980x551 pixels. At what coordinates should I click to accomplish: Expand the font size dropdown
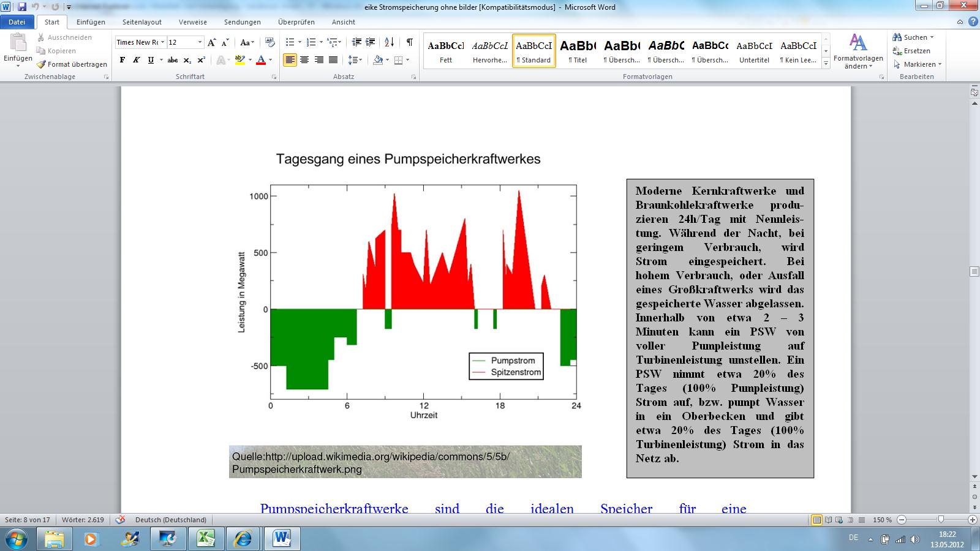200,42
